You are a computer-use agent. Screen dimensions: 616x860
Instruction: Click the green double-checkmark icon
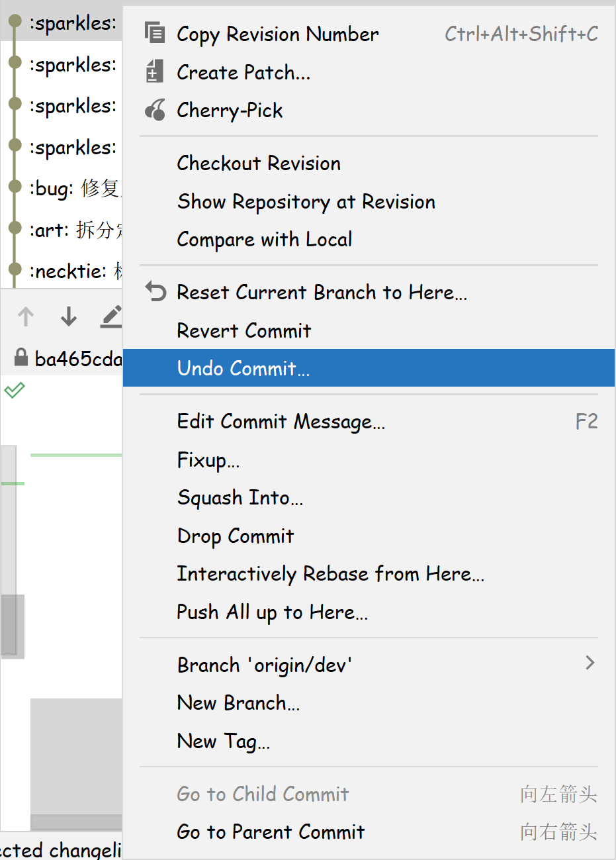point(15,390)
